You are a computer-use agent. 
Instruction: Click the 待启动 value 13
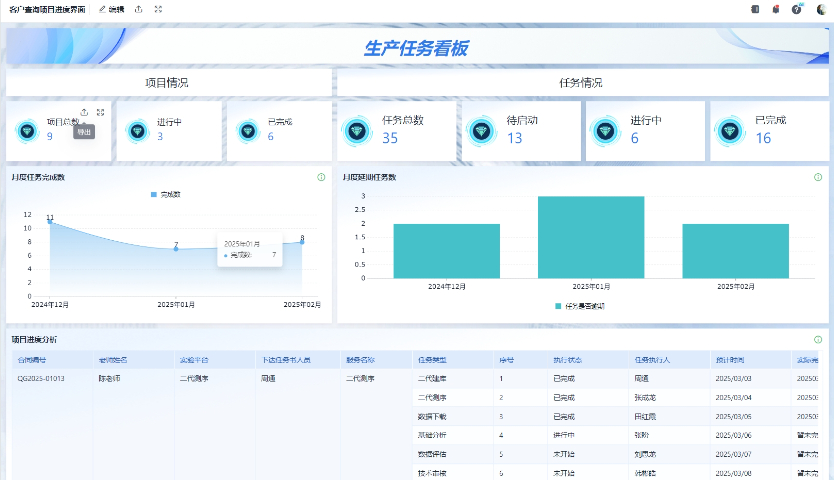(x=514, y=138)
